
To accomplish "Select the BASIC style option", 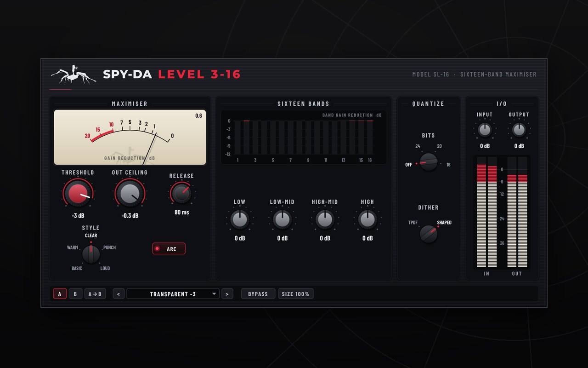I will 77,268.
